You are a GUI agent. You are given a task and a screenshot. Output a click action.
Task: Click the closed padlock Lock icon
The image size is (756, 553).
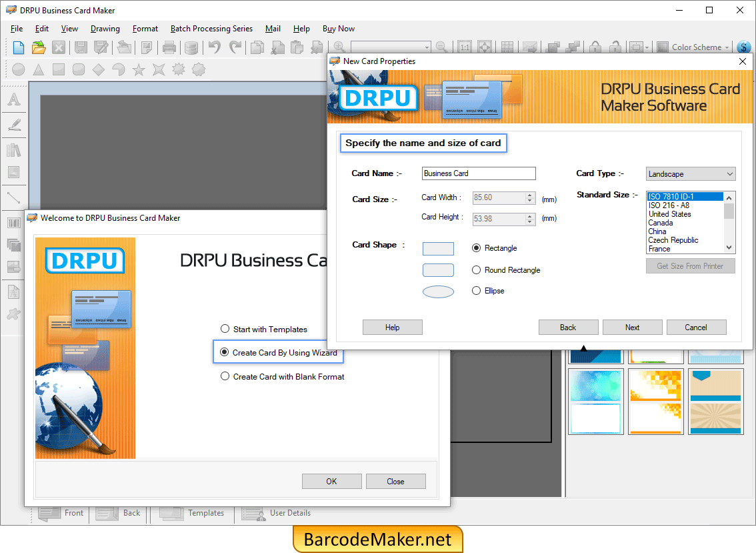tap(595, 47)
